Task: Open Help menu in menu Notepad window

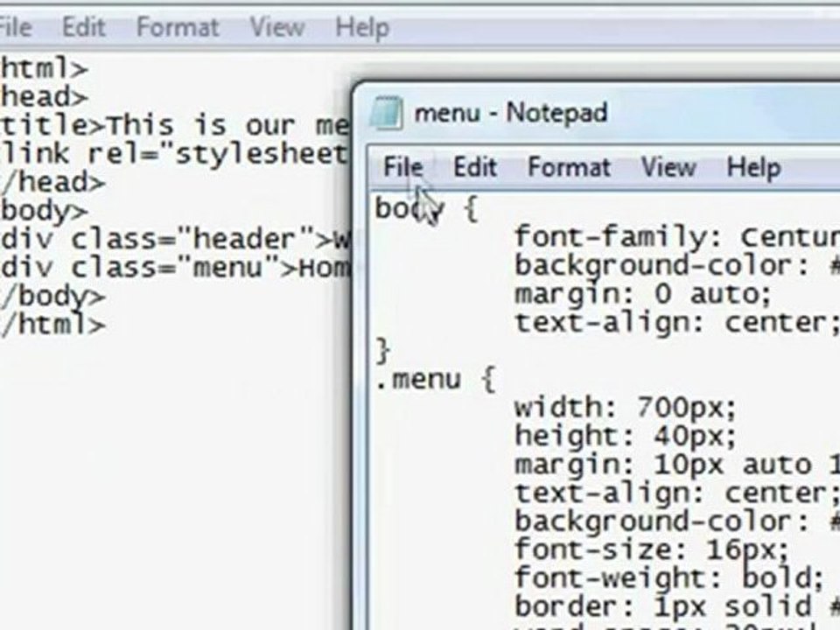Action: (x=753, y=168)
